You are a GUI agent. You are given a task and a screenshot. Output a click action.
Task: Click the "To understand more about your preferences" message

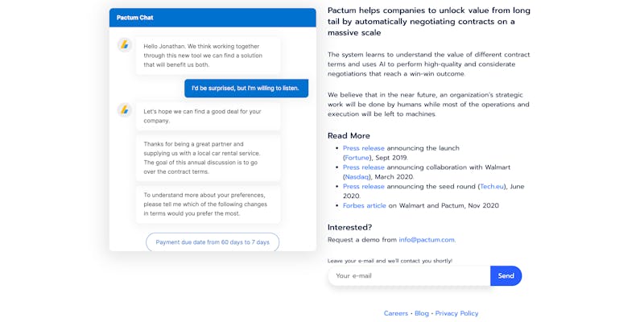point(208,204)
